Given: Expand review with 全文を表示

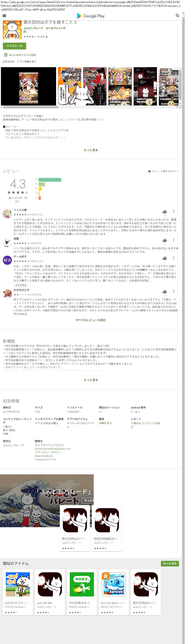Looking at the screenshot, I should click(x=21, y=285).
